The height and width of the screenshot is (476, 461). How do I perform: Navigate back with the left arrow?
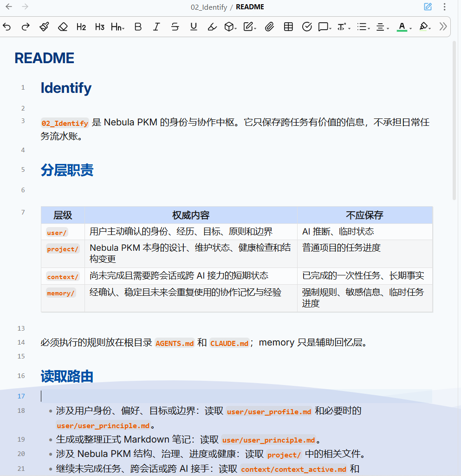pyautogui.click(x=9, y=7)
